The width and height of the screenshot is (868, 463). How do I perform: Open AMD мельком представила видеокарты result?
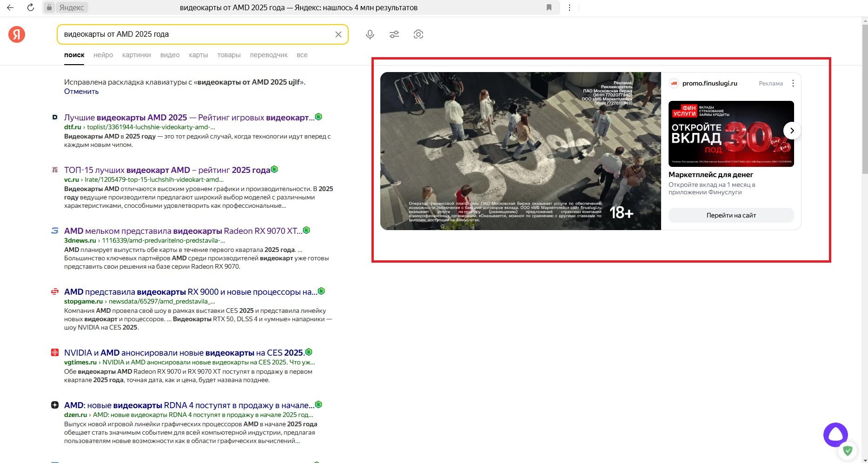click(x=183, y=231)
